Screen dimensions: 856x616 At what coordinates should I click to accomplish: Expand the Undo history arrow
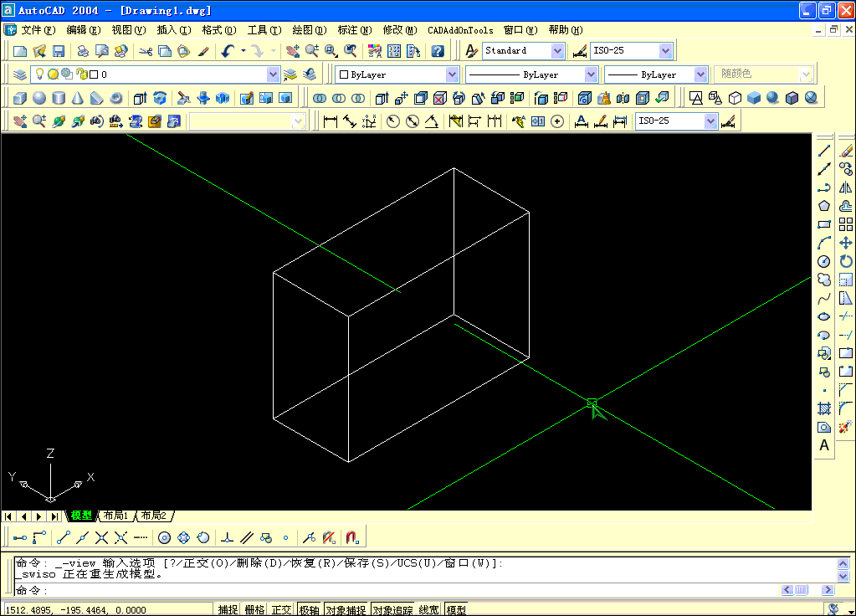tap(243, 51)
